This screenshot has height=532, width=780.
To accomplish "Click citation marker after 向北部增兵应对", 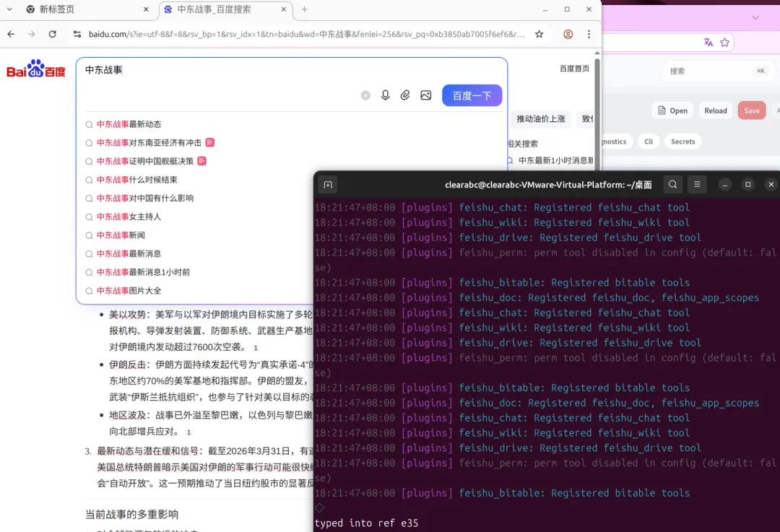I will (188, 432).
